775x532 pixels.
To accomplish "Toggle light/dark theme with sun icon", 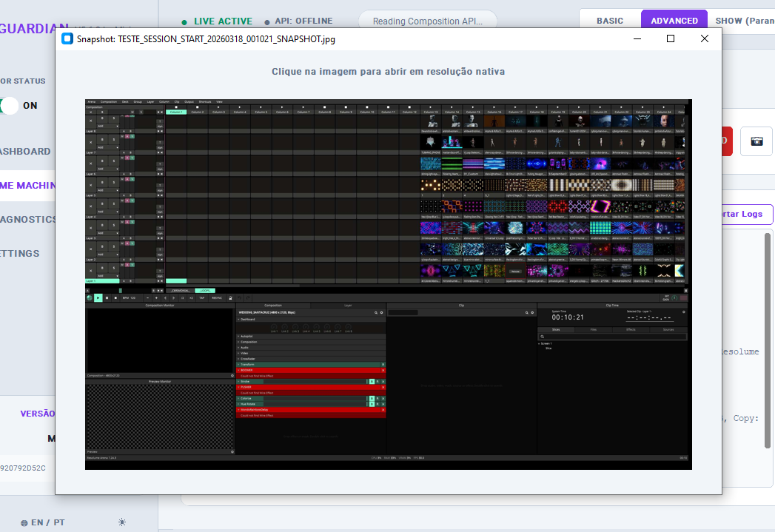I will click(122, 522).
